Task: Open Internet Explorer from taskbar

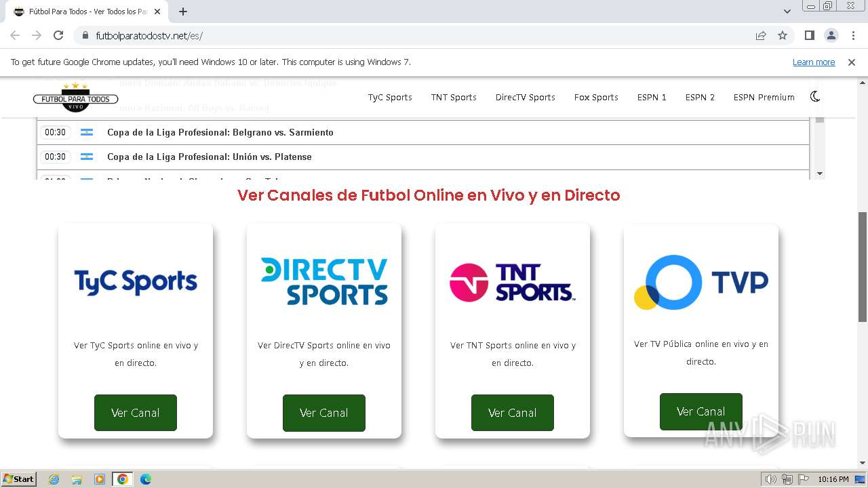Action: tap(54, 479)
